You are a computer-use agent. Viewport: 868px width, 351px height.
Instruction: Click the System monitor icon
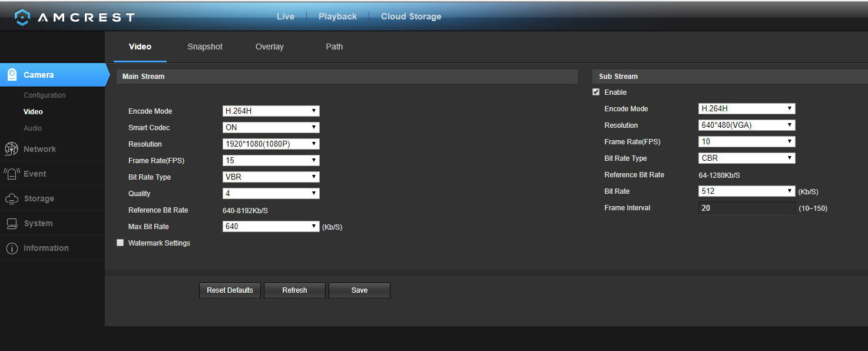(x=11, y=224)
